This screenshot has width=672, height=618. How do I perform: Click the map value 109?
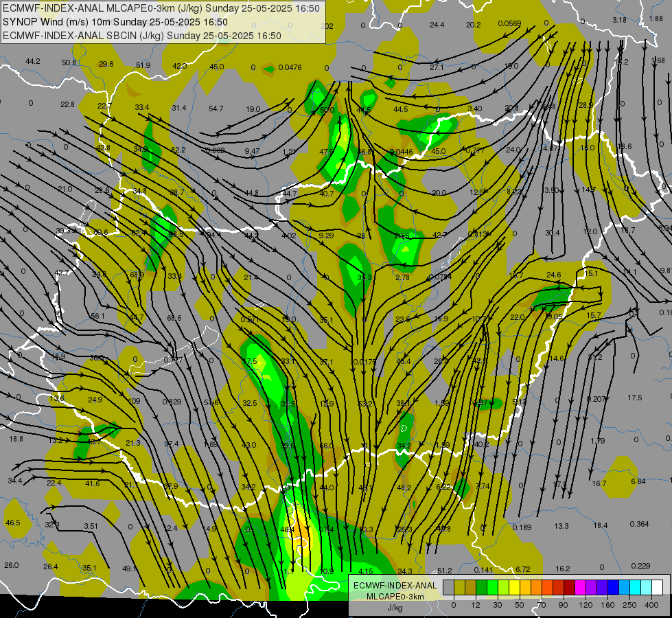pos(134,401)
